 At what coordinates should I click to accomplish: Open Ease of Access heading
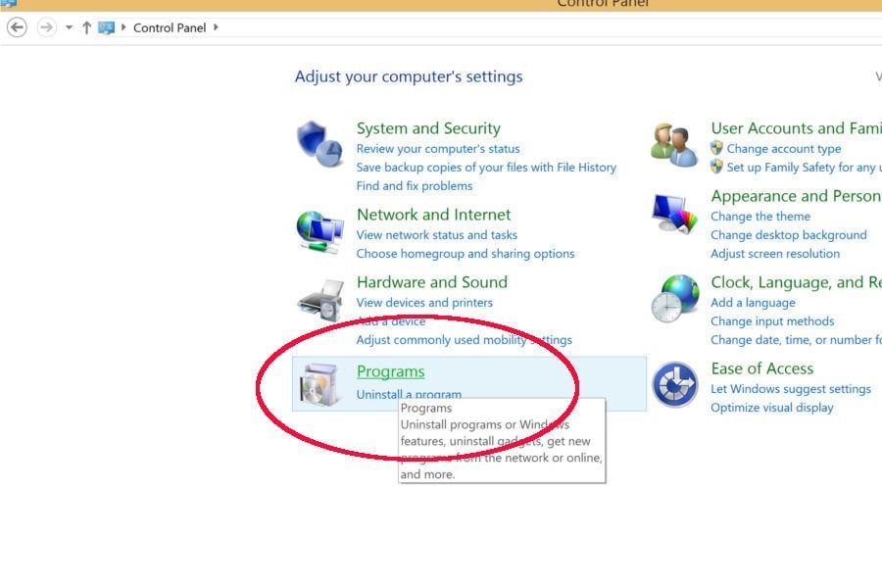point(762,368)
